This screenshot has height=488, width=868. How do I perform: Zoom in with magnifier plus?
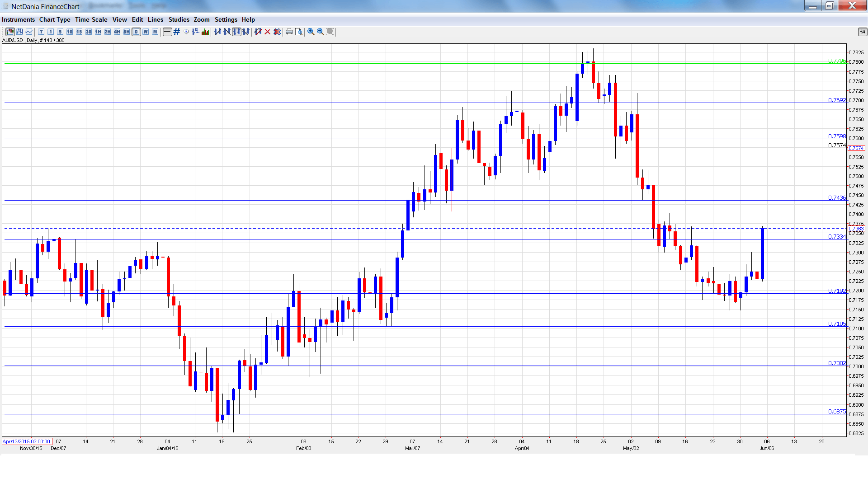(311, 32)
